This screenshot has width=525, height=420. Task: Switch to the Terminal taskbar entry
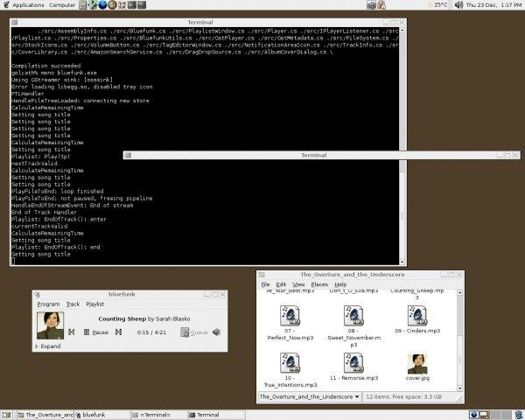coord(216,415)
